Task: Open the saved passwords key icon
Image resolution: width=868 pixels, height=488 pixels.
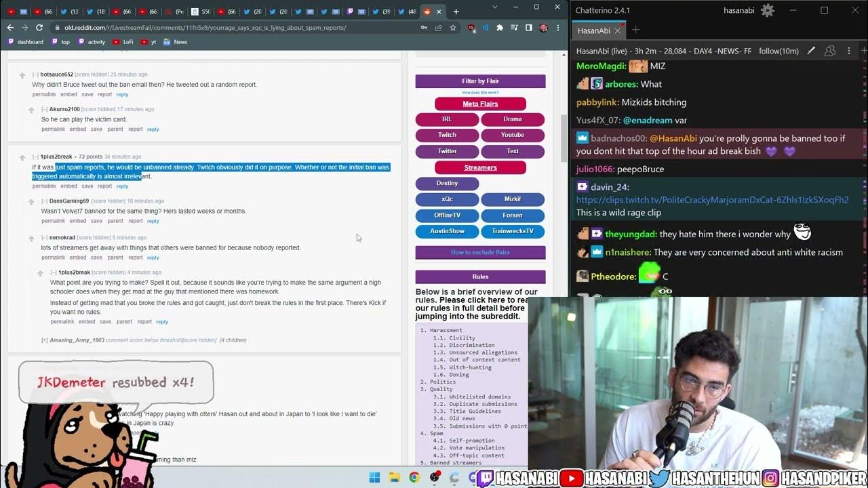Action: point(424,28)
